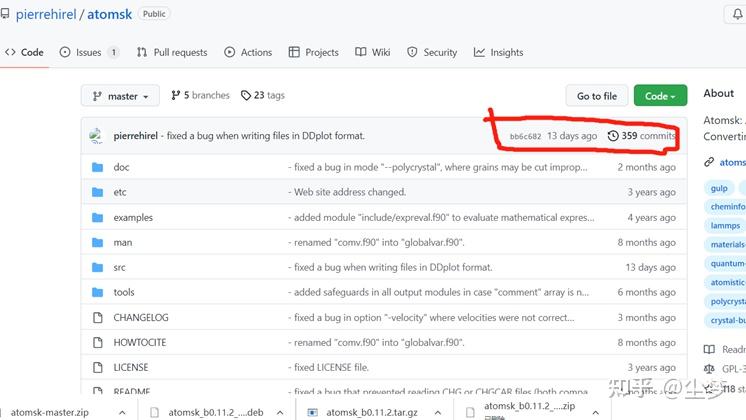Click the CHANGELOG file icon
Image resolution: width=746 pixels, height=420 pixels.
(97, 317)
